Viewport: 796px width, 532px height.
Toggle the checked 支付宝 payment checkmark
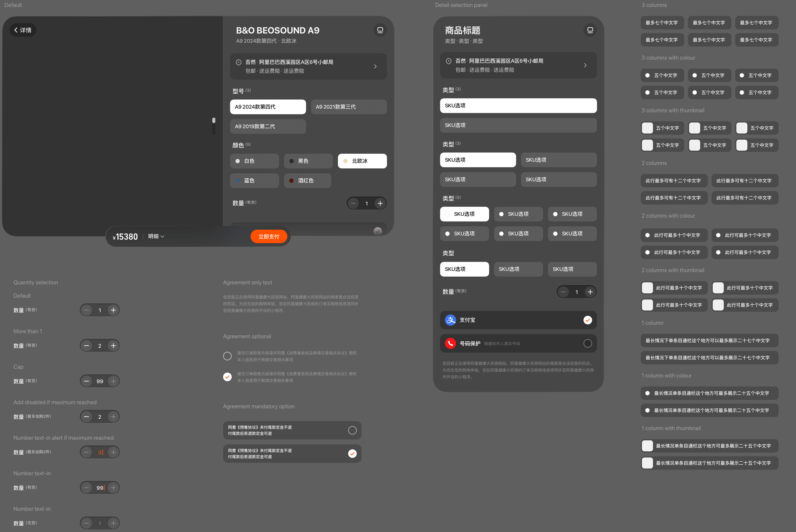(587, 320)
